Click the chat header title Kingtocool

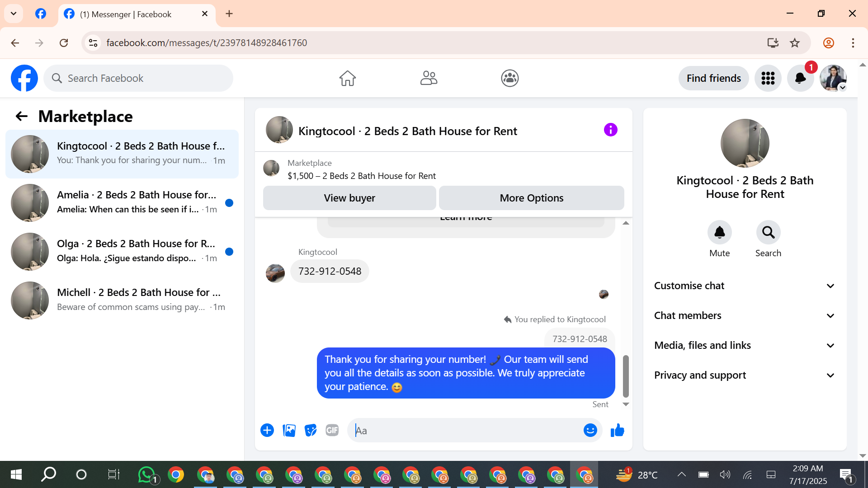tap(407, 131)
